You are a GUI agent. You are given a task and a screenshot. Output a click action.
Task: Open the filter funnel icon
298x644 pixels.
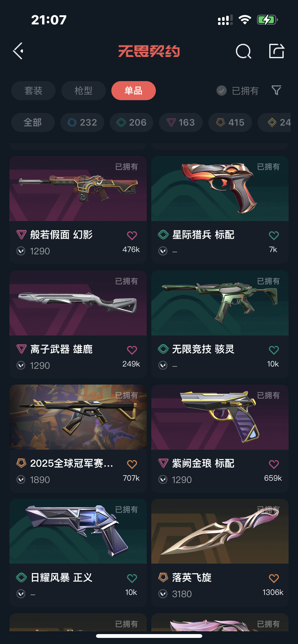(276, 90)
